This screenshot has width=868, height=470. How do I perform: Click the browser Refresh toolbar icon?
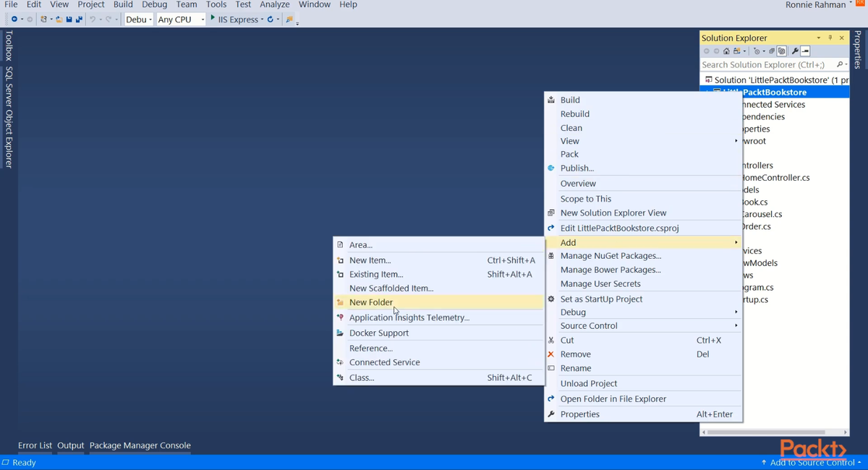point(271,20)
